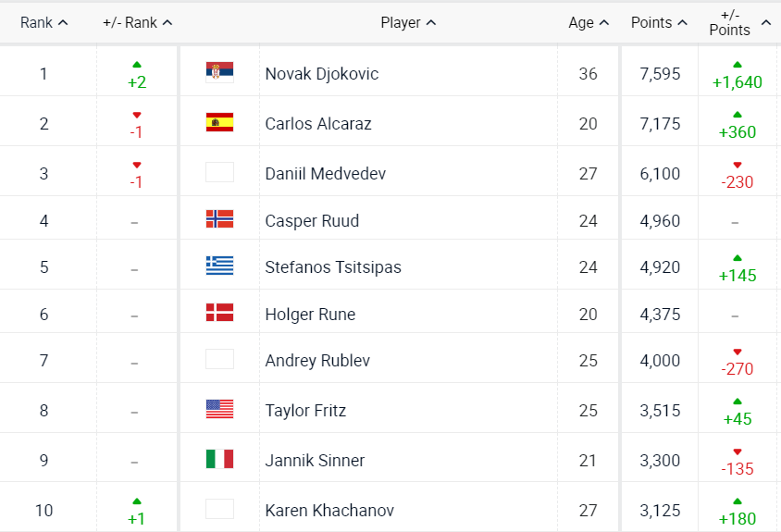
Task: Open Andrey Rublev's player profile
Action: tap(316, 360)
